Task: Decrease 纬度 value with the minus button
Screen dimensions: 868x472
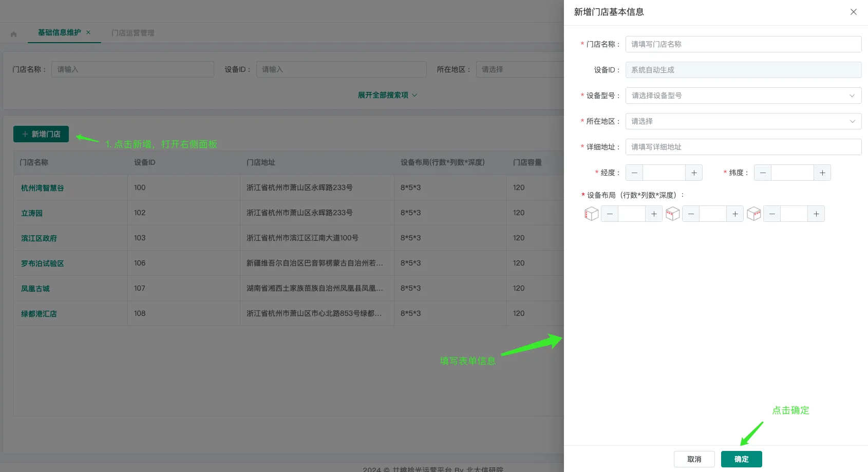Action: point(763,173)
